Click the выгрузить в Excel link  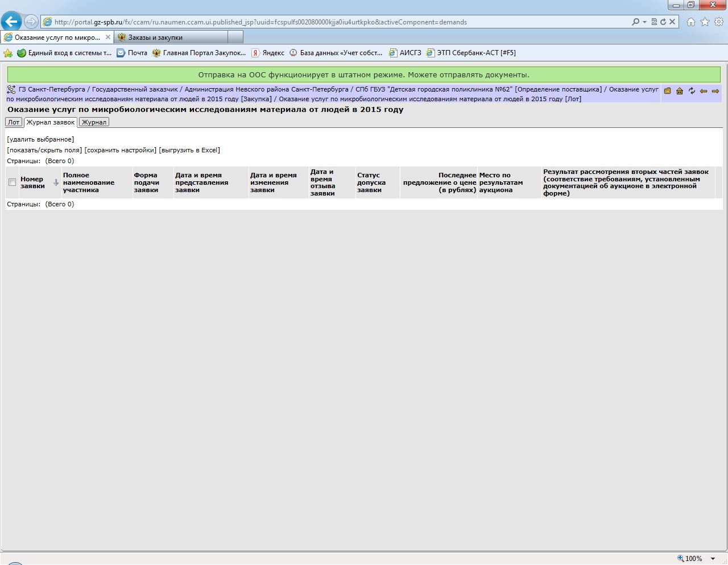(x=189, y=150)
